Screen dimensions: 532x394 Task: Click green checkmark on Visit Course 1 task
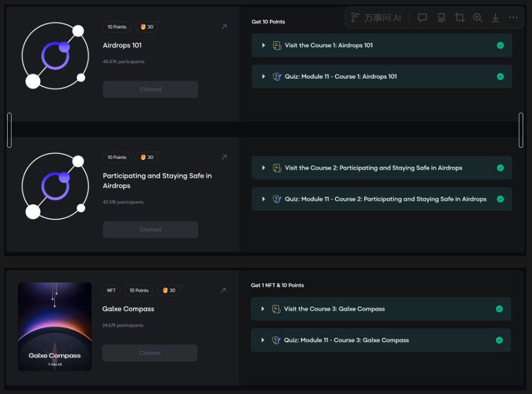pos(500,45)
